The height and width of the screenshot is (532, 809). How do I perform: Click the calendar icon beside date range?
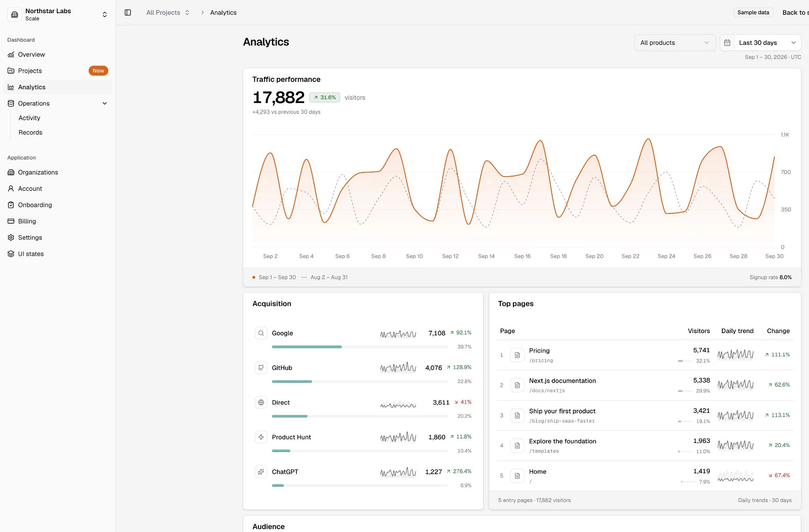coord(727,43)
